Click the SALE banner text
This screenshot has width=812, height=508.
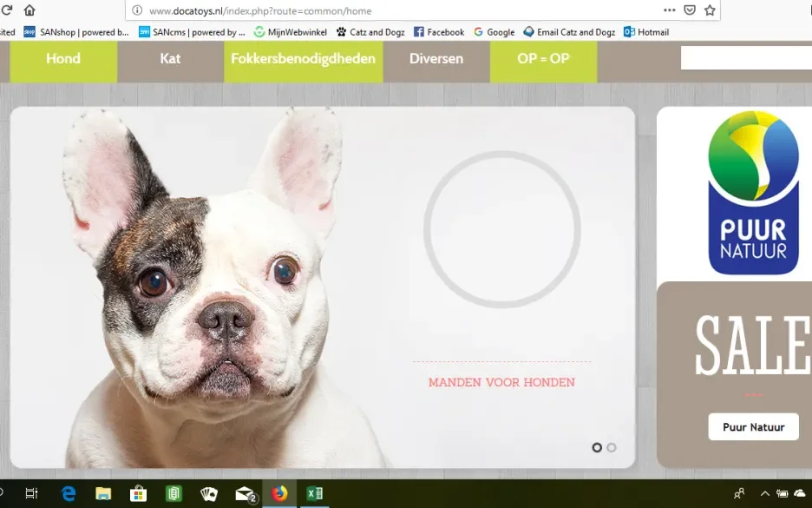point(753,346)
